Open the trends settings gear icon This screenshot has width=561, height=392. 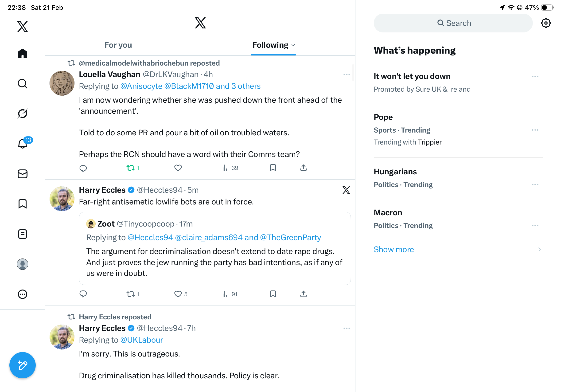click(545, 23)
